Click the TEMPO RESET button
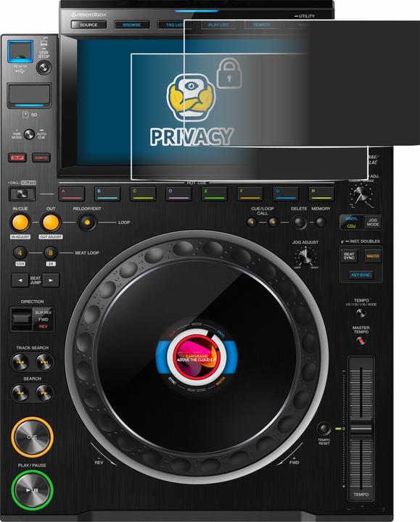 324,428
